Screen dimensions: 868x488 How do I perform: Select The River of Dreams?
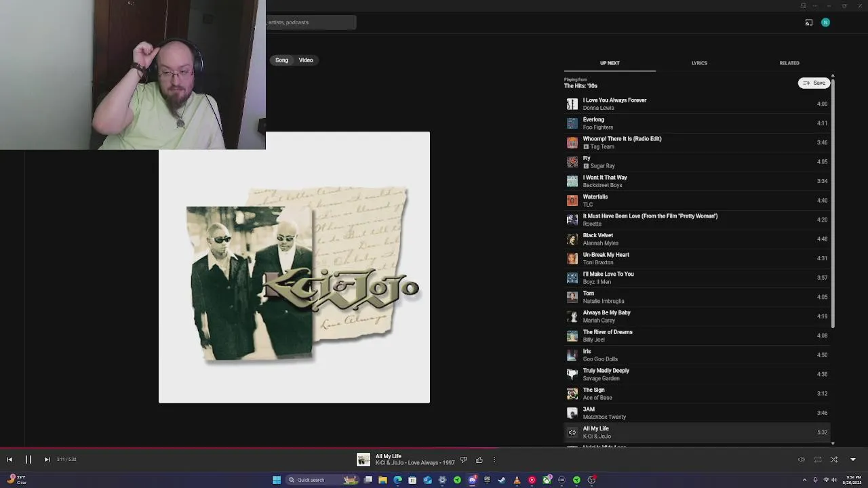pyautogui.click(x=697, y=335)
